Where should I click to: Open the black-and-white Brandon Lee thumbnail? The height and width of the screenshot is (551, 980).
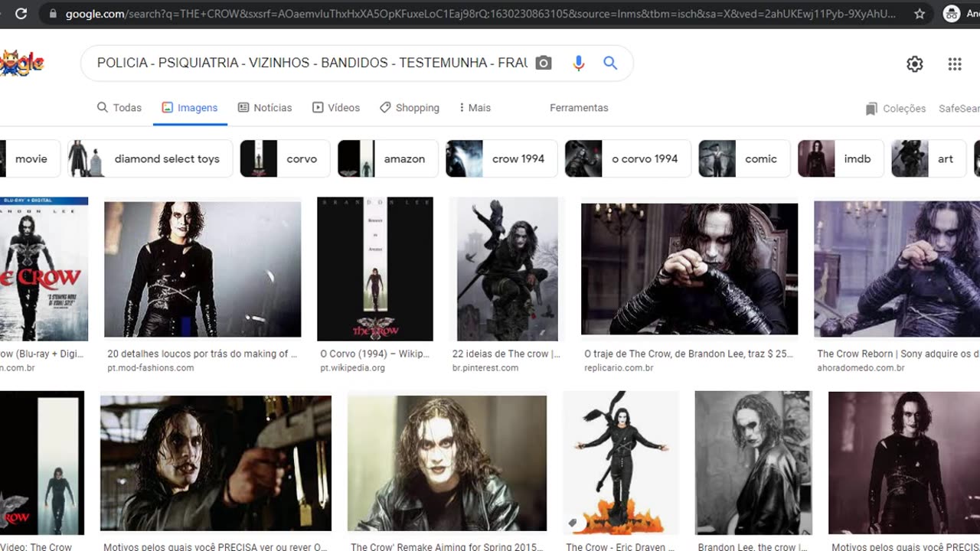point(753,463)
